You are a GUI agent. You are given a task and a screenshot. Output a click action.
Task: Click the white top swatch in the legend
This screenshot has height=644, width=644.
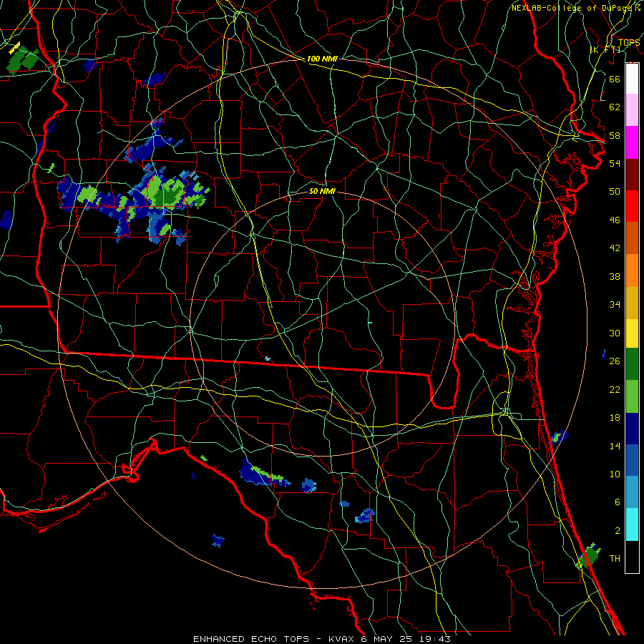[x=632, y=79]
